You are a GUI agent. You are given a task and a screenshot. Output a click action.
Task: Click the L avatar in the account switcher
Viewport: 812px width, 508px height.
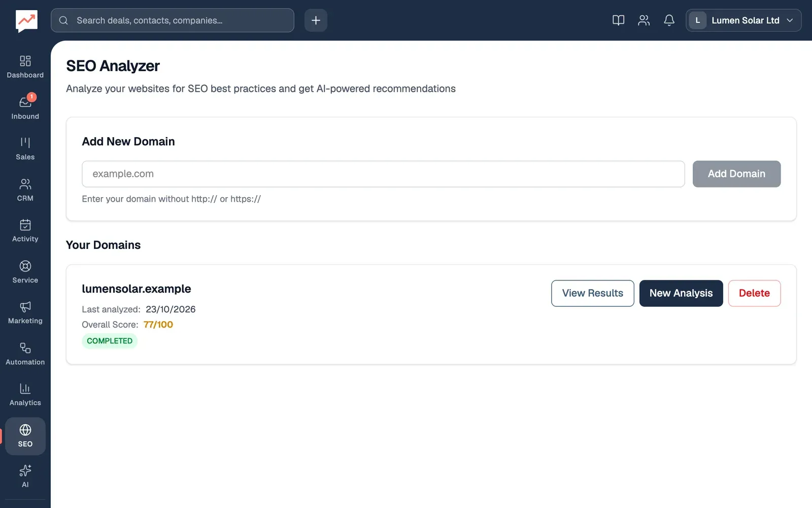(697, 20)
